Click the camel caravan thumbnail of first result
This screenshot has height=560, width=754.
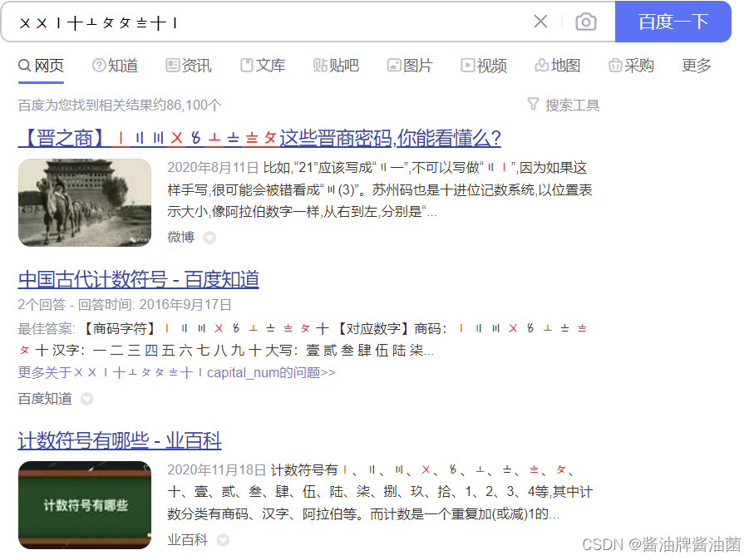pos(84,203)
